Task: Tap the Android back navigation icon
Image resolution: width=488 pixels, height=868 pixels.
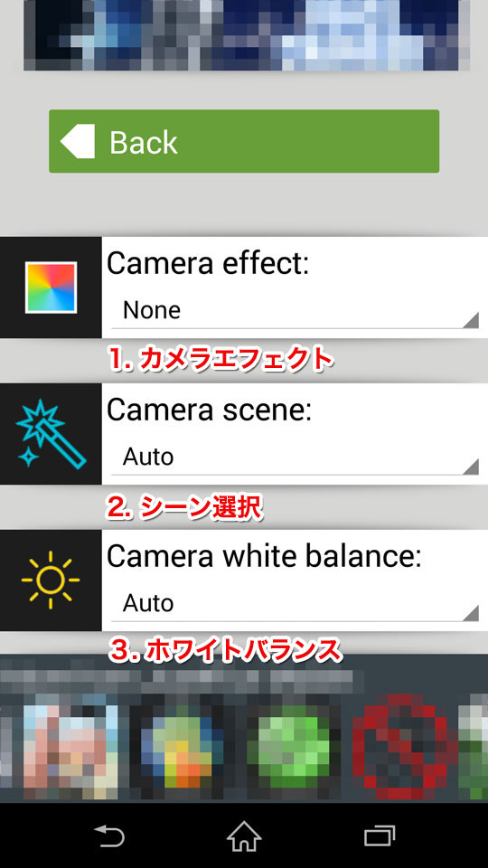Action: click(109, 835)
